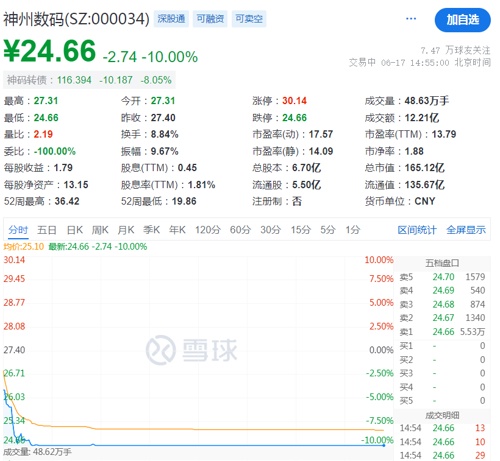The width and height of the screenshot is (500, 461).
Task: Click the 可融资 tag
Action: tap(210, 19)
